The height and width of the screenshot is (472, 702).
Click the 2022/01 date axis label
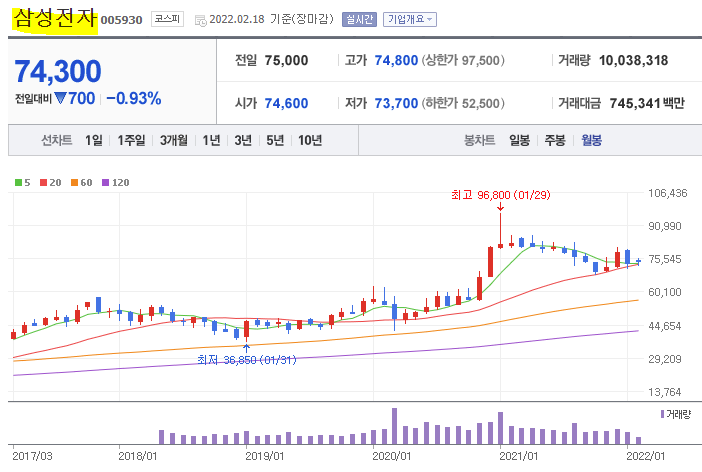[646, 456]
